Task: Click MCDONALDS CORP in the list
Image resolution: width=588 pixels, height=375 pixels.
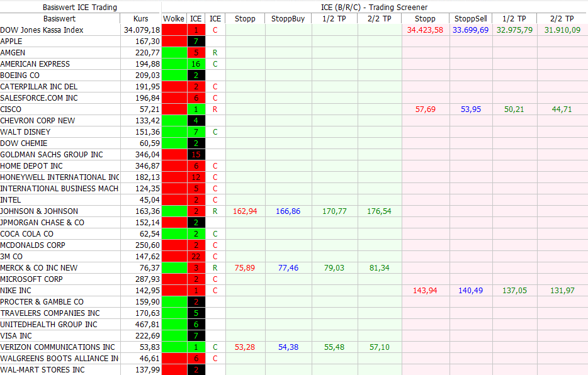Action: click(x=33, y=245)
